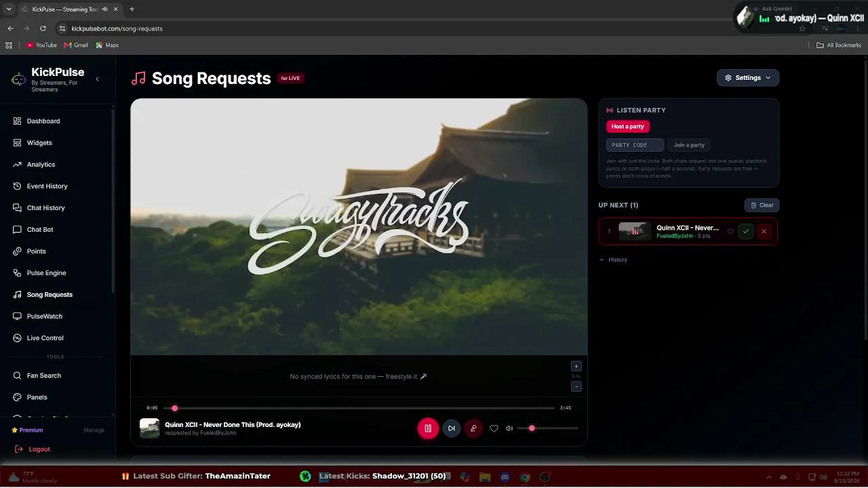Click the Pulse Engine sidebar icon
868x488 pixels.
(x=18, y=273)
